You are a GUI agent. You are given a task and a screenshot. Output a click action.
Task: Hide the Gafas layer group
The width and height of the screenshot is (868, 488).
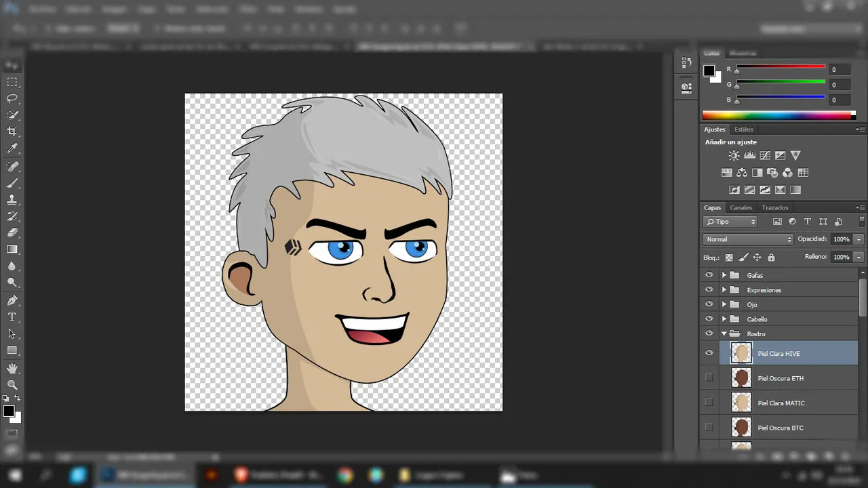pyautogui.click(x=709, y=275)
